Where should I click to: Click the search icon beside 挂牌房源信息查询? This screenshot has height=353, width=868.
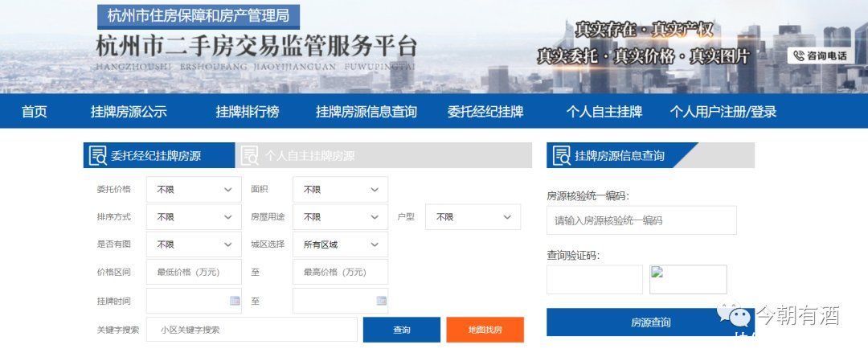[561, 155]
